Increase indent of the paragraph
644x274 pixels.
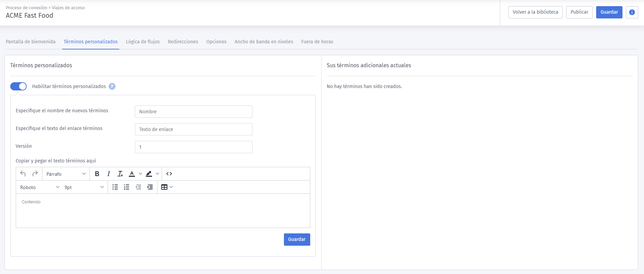coord(150,187)
